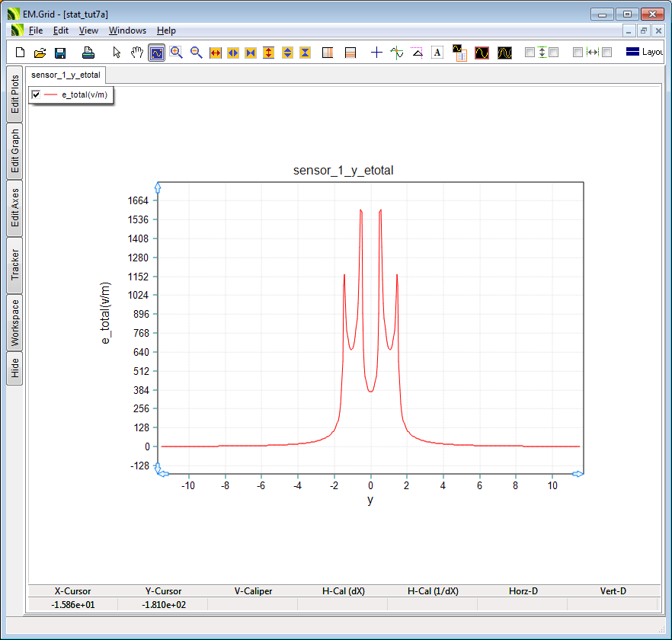Click the Open folder icon
This screenshot has width=672, height=640.
[x=40, y=53]
